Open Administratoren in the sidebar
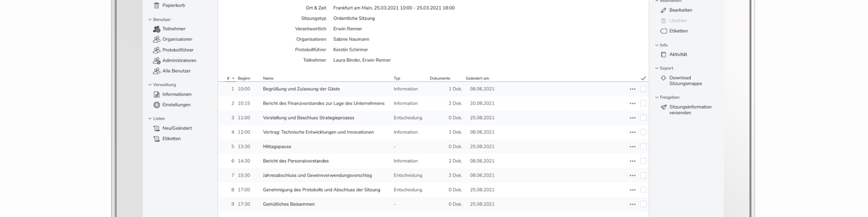Image resolution: width=868 pixels, height=217 pixels. click(x=179, y=61)
